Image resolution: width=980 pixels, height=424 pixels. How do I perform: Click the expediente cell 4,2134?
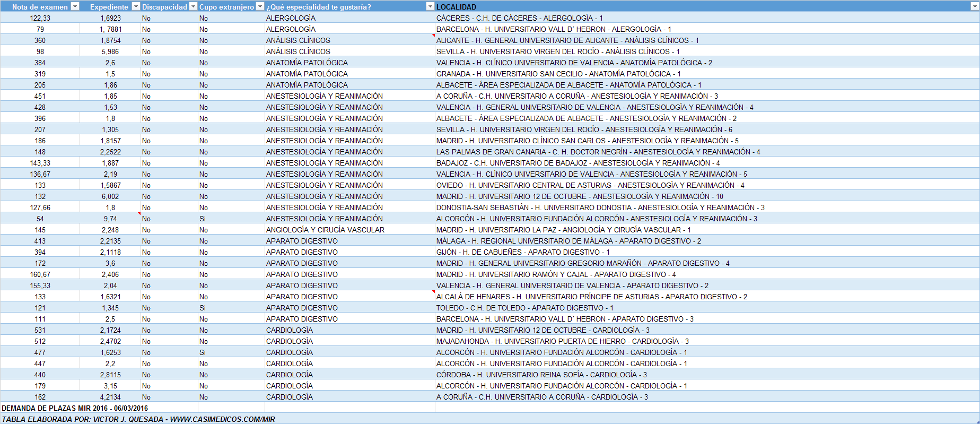[x=110, y=397]
